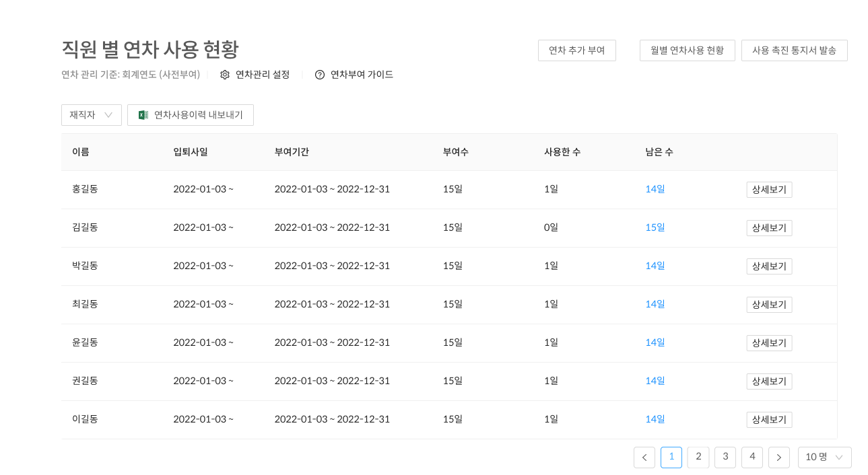This screenshot has height=475, width=868.
Task: Expand the 10 명 page size selector
Action: click(825, 458)
